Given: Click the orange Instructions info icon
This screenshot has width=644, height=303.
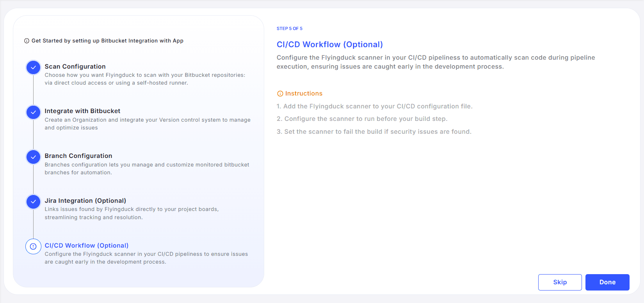Looking at the screenshot, I should tap(280, 94).
